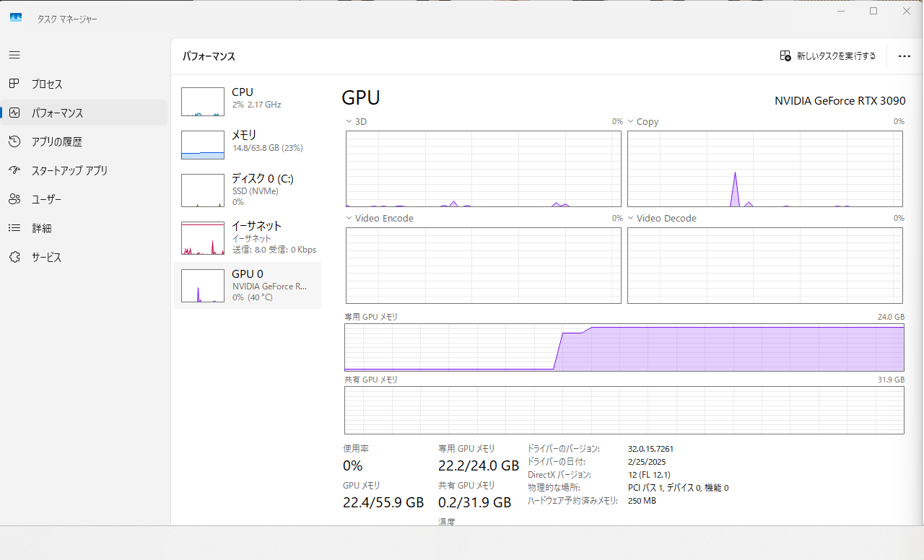Click the 0.2/31.9 GB shared memory value

[x=474, y=502]
